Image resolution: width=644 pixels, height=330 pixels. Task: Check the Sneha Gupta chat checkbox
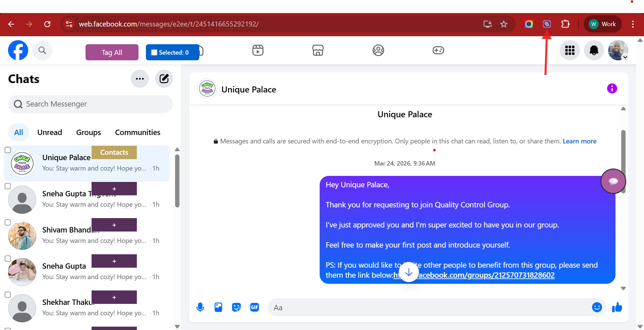point(8,259)
